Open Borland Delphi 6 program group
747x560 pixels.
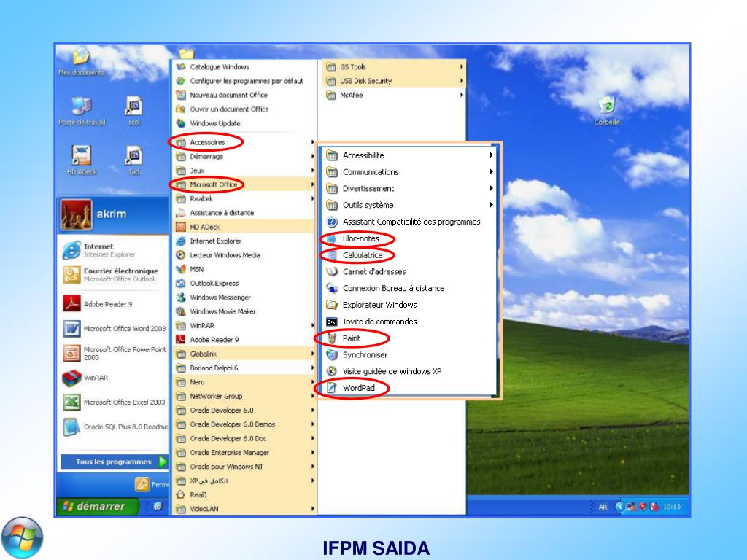pos(244,367)
